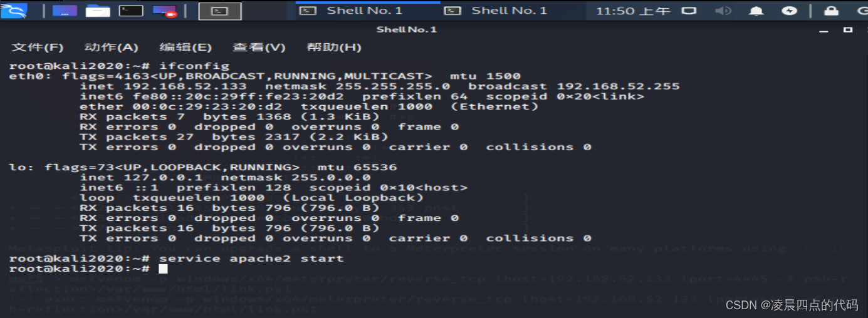Screen dimensions: 868x318
Task: Open the 动作(A) menu
Action: point(111,48)
